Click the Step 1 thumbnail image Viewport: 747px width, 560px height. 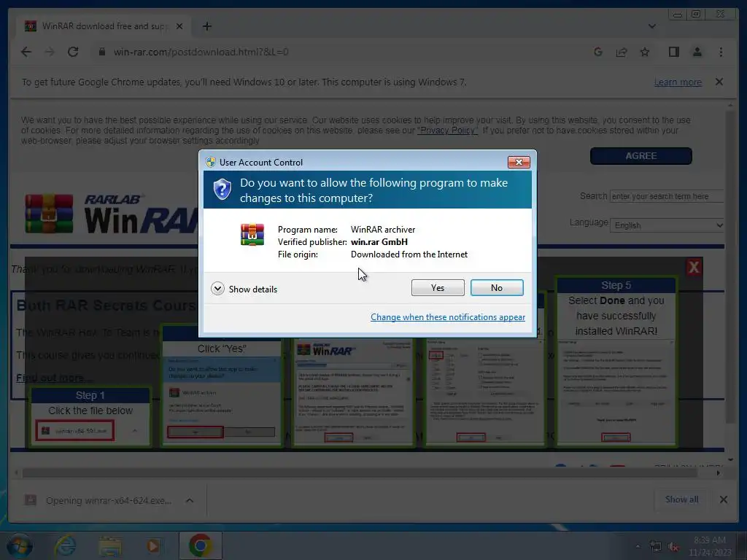(90, 417)
